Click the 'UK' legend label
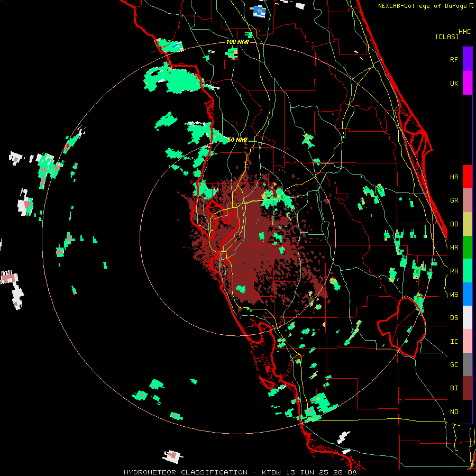 [x=454, y=83]
